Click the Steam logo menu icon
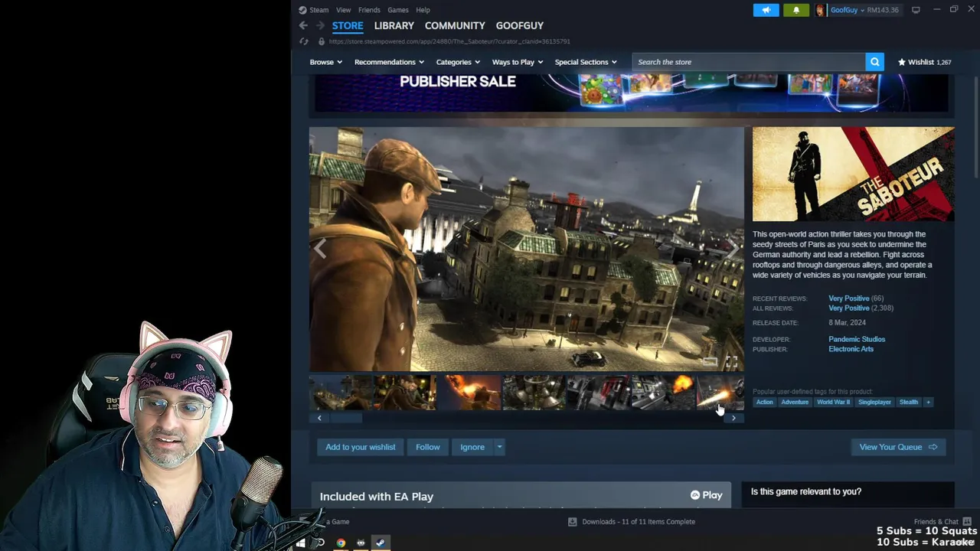Viewport: 980px width, 551px height. 302,10
